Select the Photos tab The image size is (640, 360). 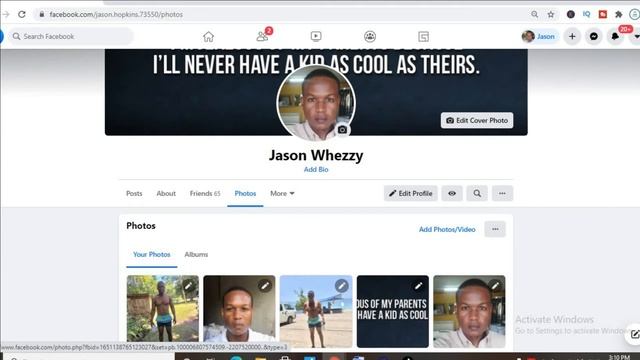tap(245, 193)
